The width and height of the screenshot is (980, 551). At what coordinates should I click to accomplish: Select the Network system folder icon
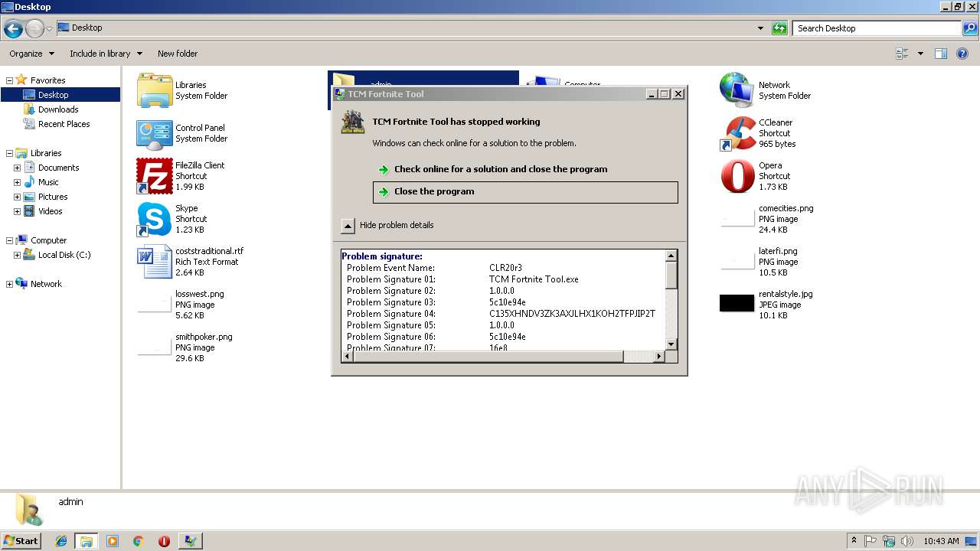pyautogui.click(x=737, y=90)
